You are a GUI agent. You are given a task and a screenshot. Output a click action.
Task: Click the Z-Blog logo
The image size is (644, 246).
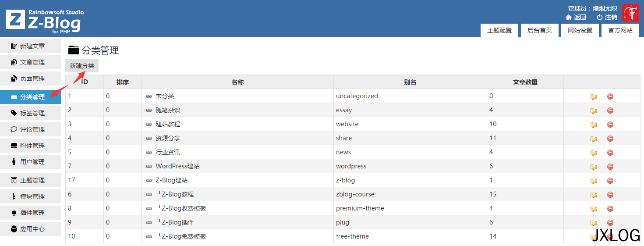[44, 21]
